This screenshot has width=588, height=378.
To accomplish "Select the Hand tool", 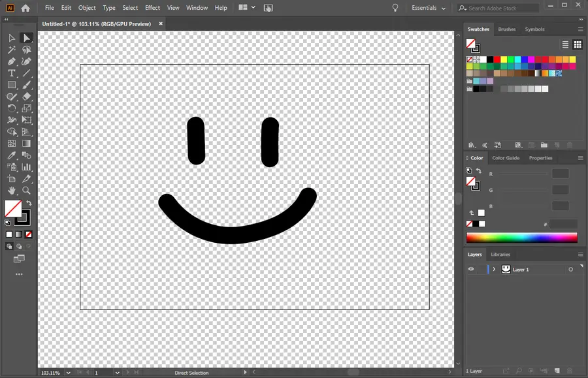I will [x=12, y=191].
